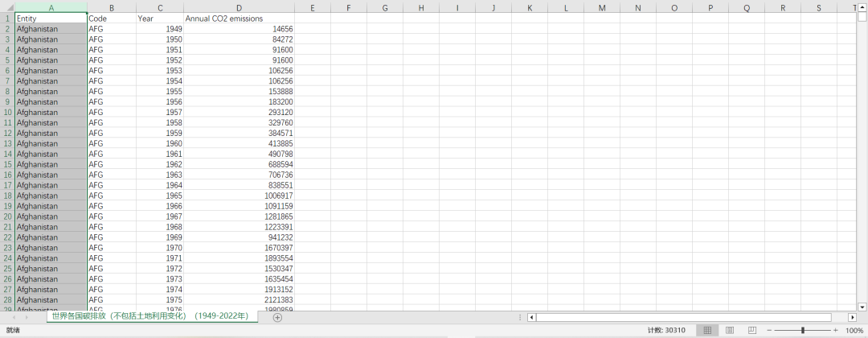Click vertical scrollbar up arrow
868x338 pixels.
[x=862, y=8]
